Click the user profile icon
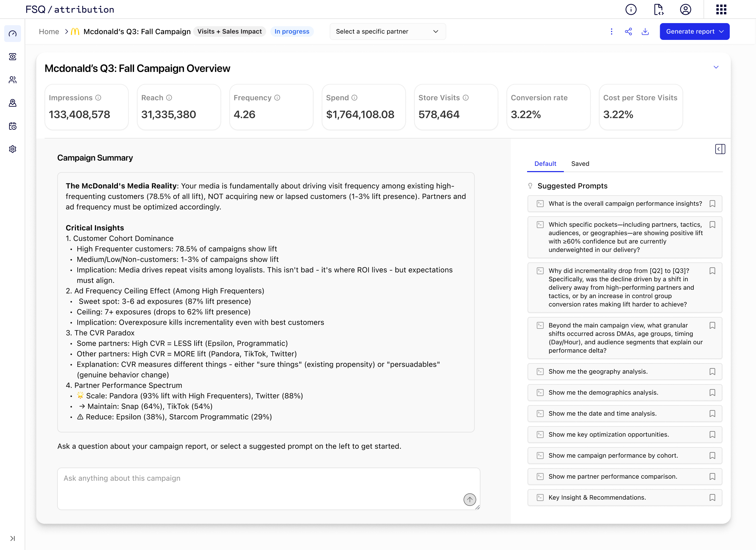Image resolution: width=756 pixels, height=550 pixels. [x=685, y=9]
